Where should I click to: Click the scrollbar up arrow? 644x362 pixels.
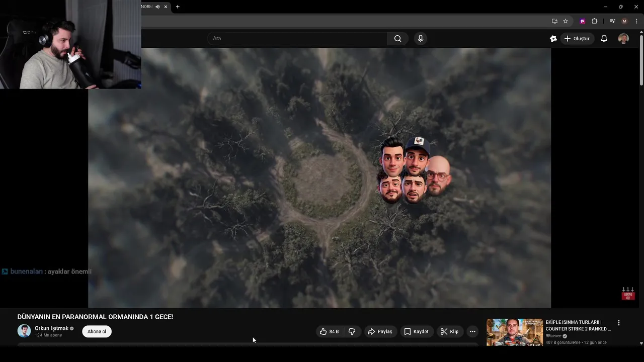point(641,32)
